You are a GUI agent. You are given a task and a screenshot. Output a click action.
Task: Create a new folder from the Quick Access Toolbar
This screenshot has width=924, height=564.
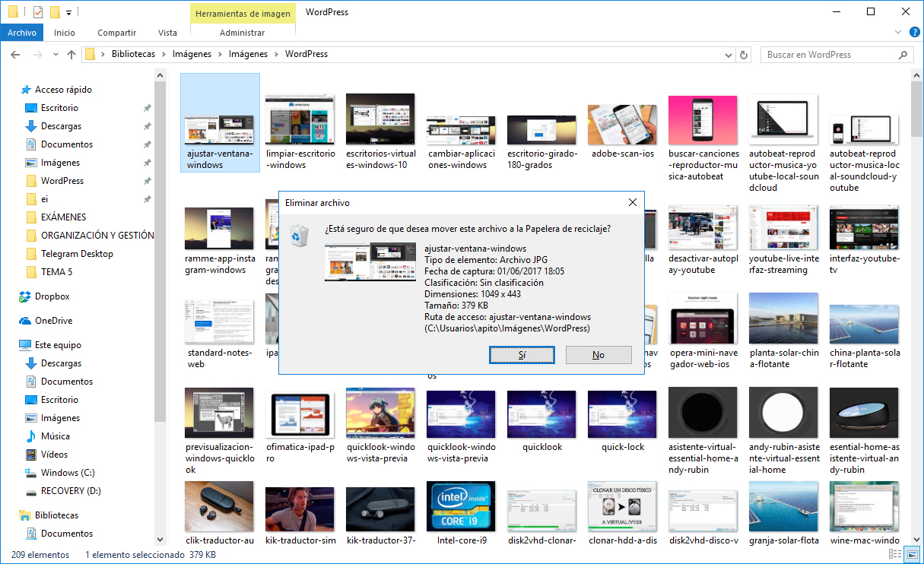coord(55,11)
